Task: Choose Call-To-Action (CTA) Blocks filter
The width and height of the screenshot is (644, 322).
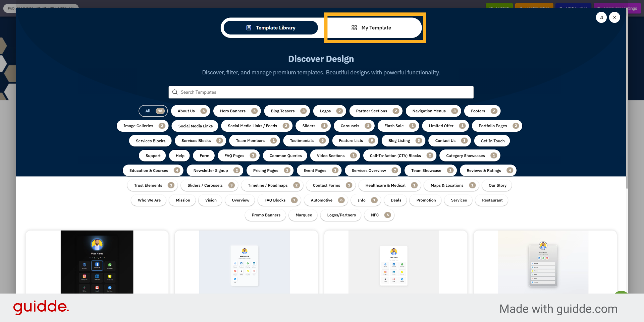Action: [x=399, y=155]
